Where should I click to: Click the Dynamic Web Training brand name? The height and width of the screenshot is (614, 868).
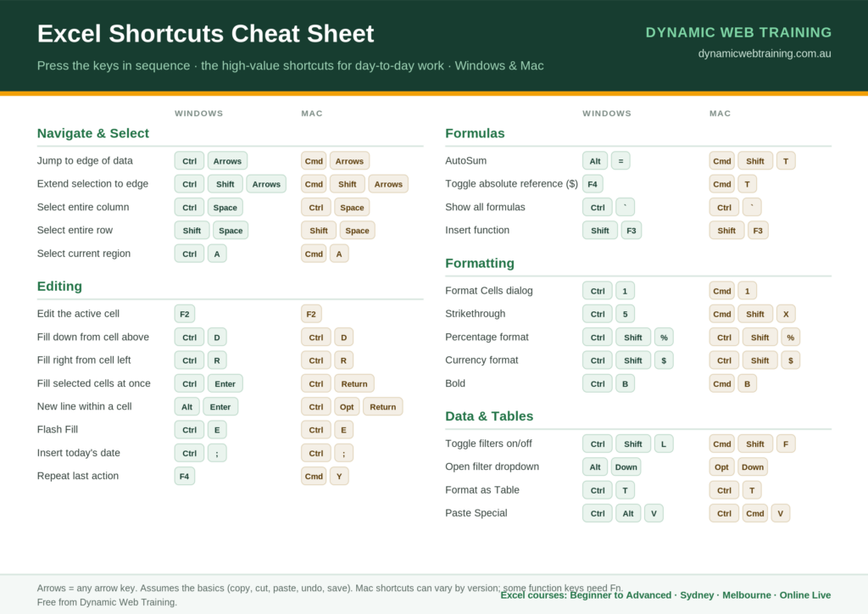point(738,33)
